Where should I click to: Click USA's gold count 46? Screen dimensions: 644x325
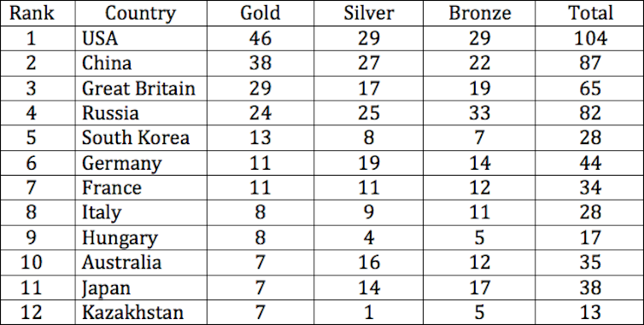261,38
